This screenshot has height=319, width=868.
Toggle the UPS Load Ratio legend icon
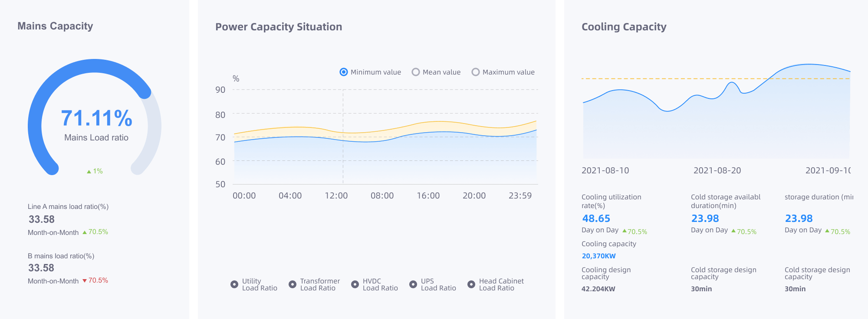pos(413,284)
